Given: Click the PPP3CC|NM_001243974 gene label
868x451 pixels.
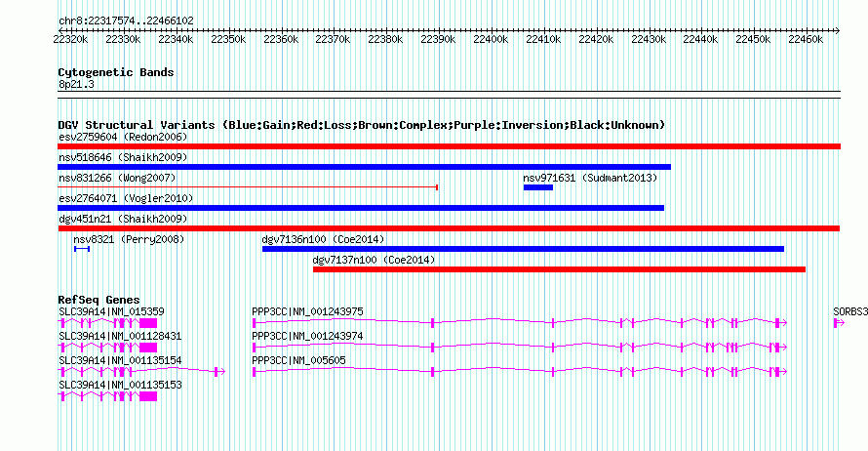Looking at the screenshot, I should [307, 337].
